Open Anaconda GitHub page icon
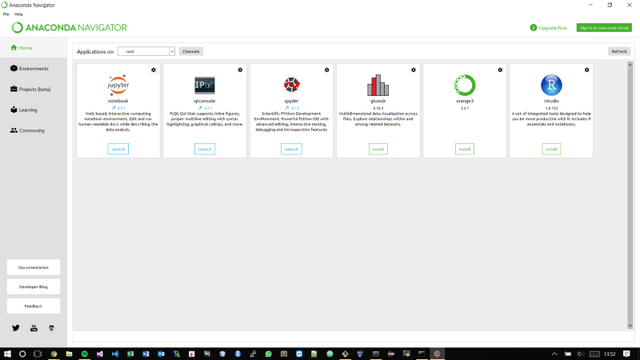Screen dimensions: 640x360 51,328
